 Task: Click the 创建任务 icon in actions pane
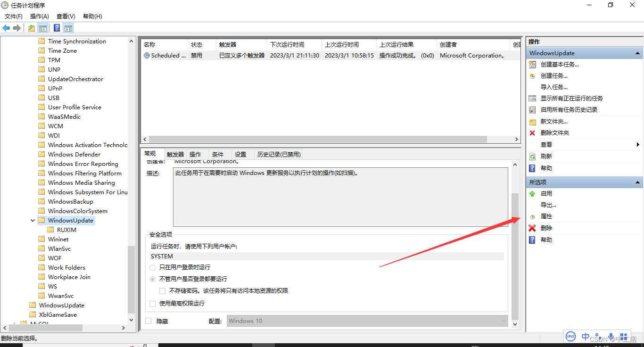point(532,76)
